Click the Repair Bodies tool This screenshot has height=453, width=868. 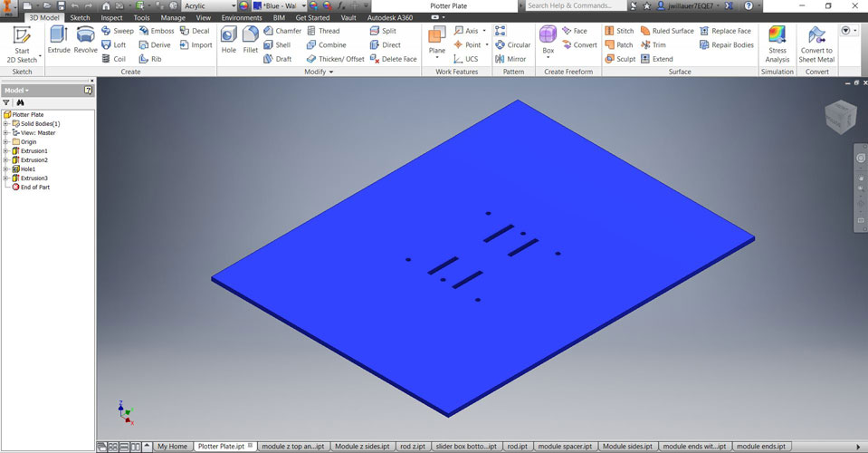click(726, 45)
